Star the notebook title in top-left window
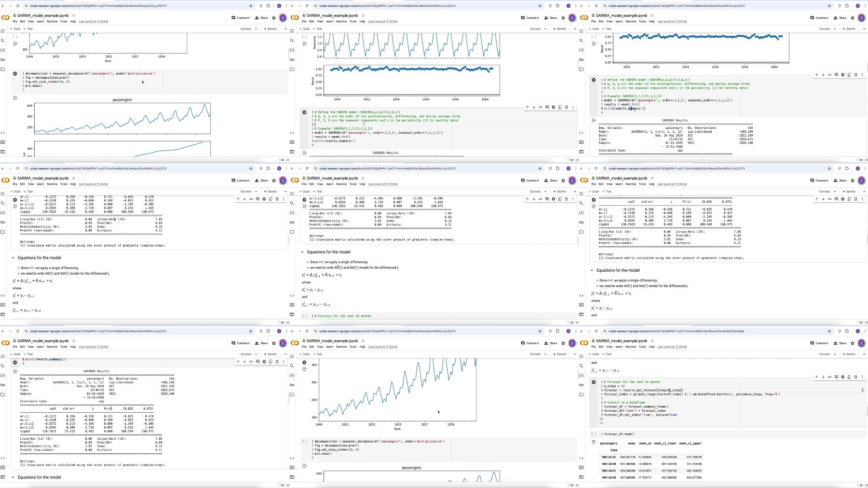Image resolution: width=868 pixels, height=488 pixels. tap(74, 15)
